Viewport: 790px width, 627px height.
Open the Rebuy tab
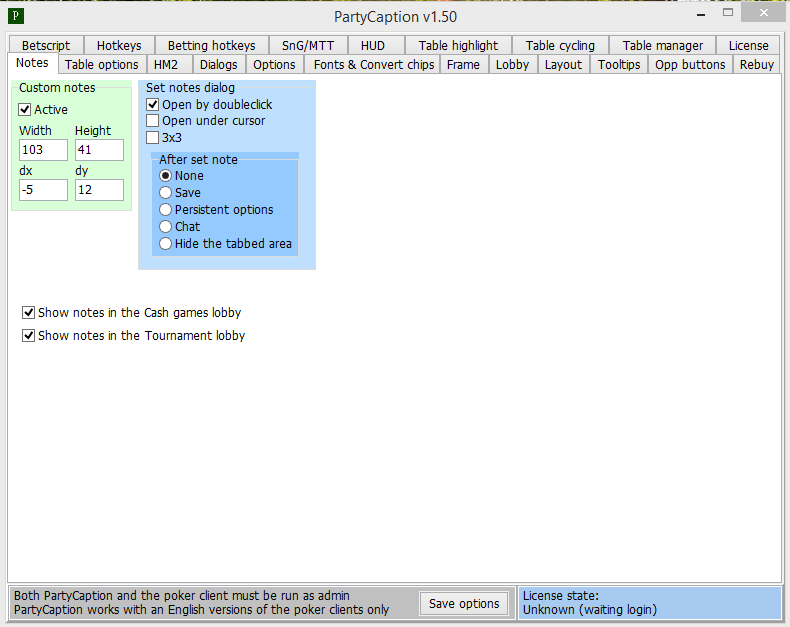coord(757,65)
